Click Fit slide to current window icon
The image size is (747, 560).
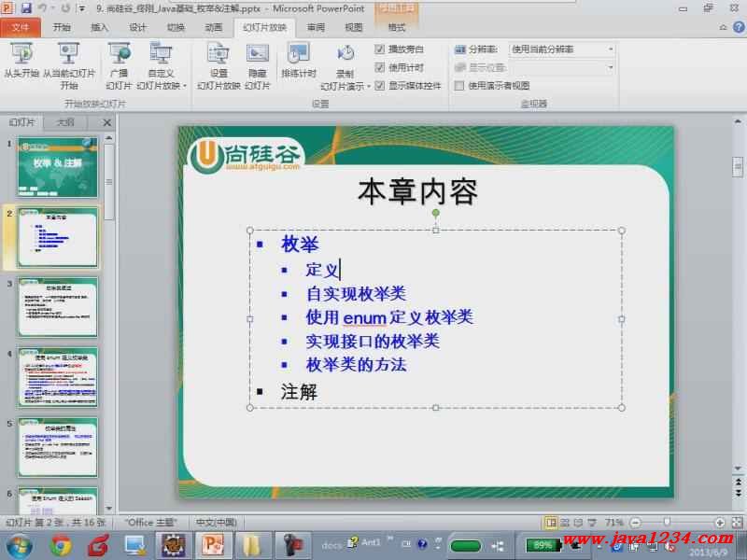coord(737,523)
